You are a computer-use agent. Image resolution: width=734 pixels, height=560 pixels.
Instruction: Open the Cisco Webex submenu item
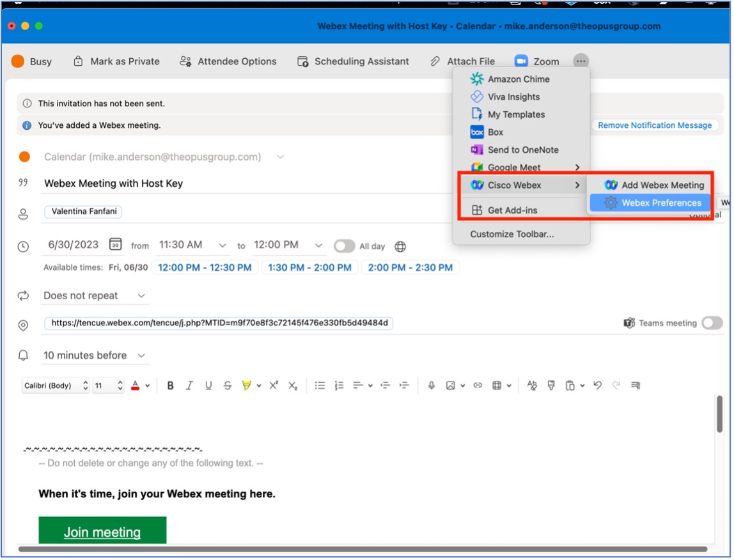521,185
